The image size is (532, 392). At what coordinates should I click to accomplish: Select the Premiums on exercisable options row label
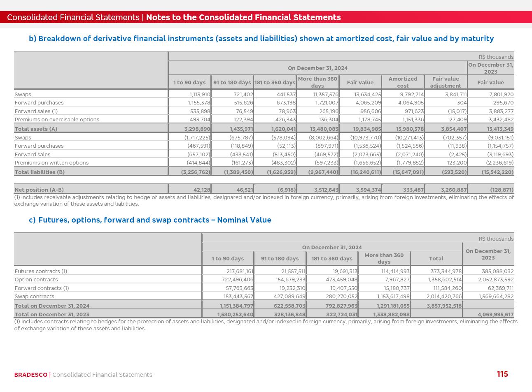[57, 120]
